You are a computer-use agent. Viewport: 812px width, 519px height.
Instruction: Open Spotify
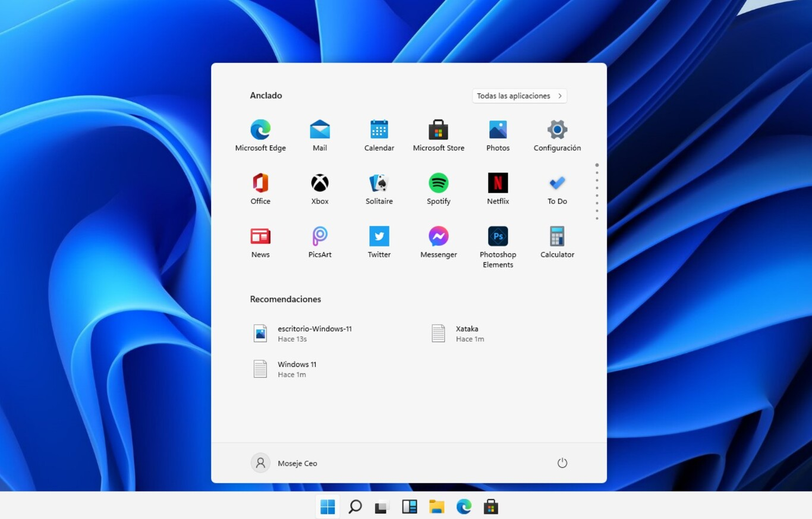click(439, 189)
